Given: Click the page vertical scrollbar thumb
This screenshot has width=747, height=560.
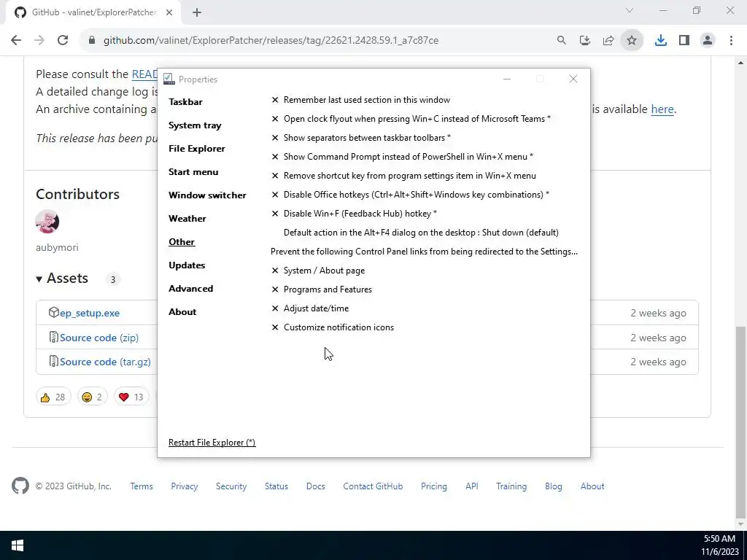Looking at the screenshot, I should pyautogui.click(x=741, y=421).
